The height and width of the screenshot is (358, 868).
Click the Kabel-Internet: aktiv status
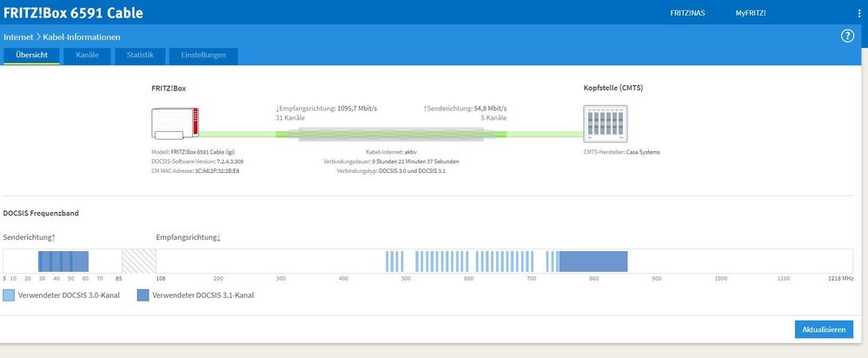point(391,151)
